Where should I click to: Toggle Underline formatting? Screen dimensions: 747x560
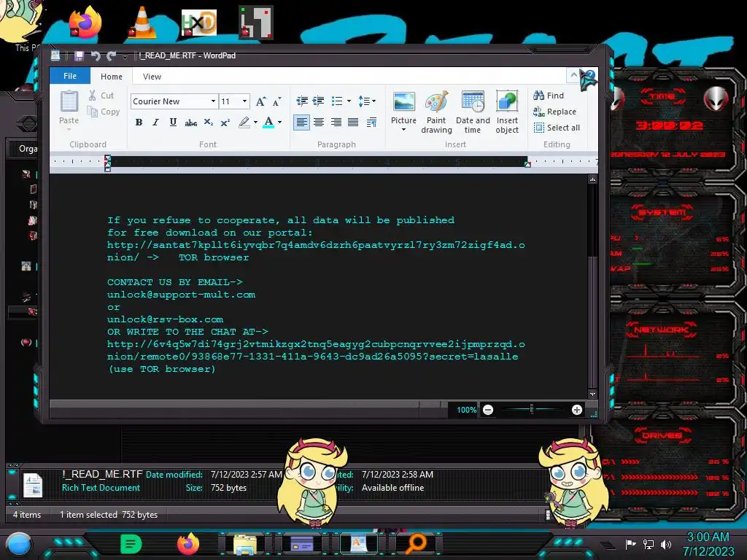tap(173, 122)
